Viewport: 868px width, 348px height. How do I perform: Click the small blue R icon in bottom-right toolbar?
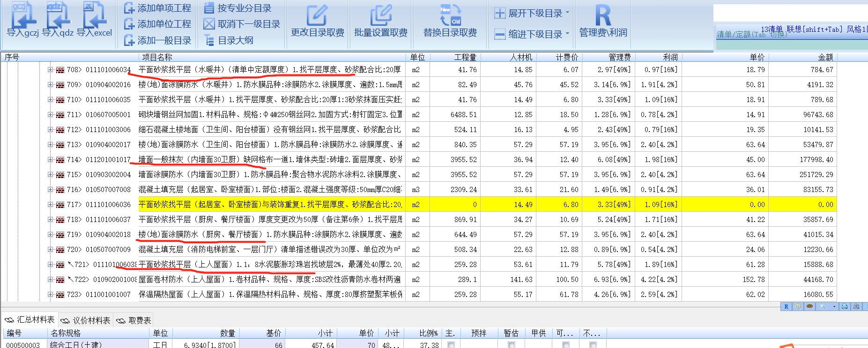[786, 306]
